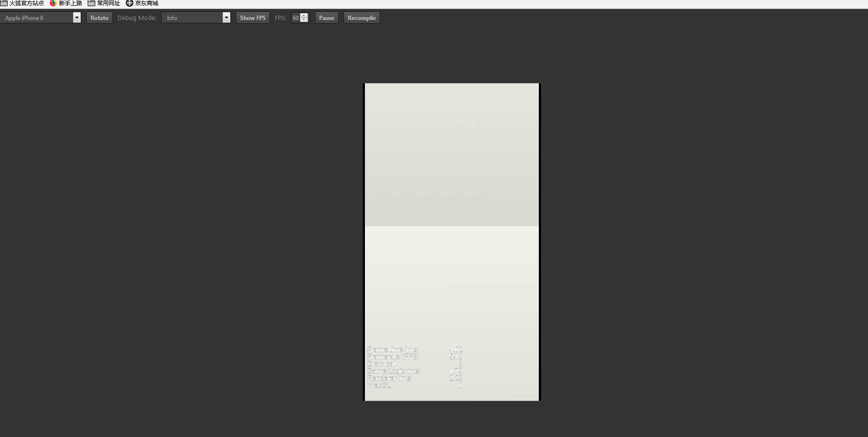Click the Frame time (ms) stat label
The height and width of the screenshot is (437, 868).
[x=393, y=349]
